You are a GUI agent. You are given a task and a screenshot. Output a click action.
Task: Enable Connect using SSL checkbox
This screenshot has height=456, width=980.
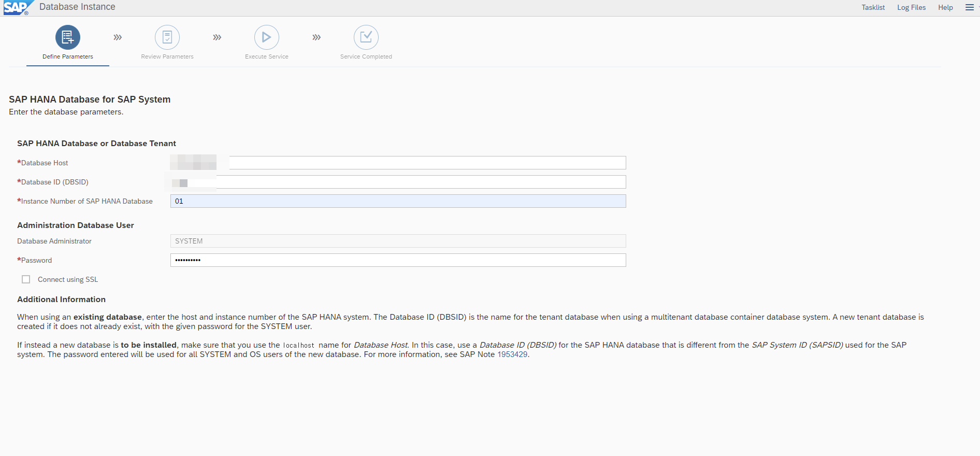[26, 279]
